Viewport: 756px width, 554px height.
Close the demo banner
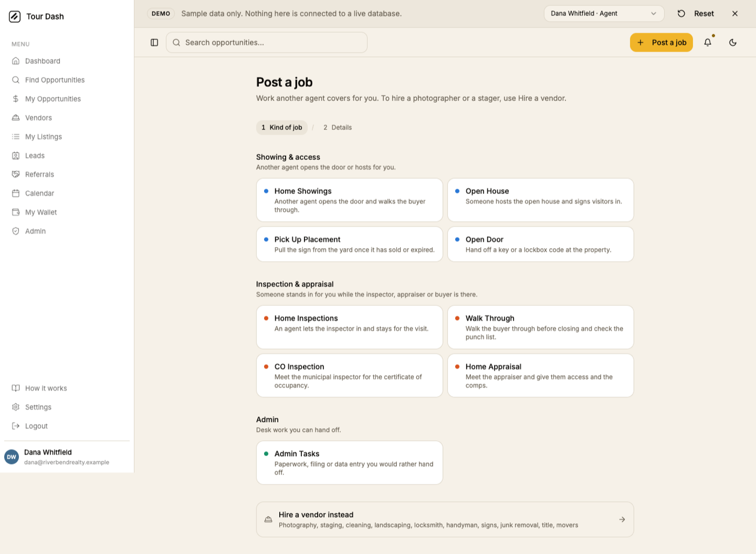tap(735, 14)
